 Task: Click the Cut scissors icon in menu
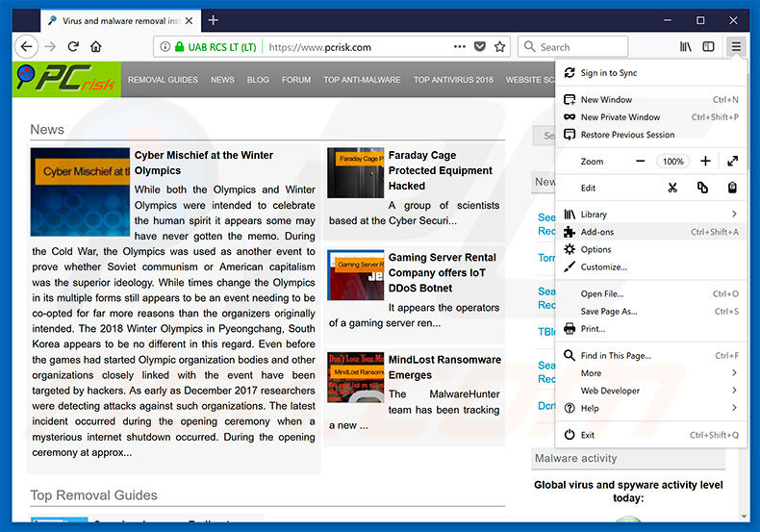pos(672,188)
